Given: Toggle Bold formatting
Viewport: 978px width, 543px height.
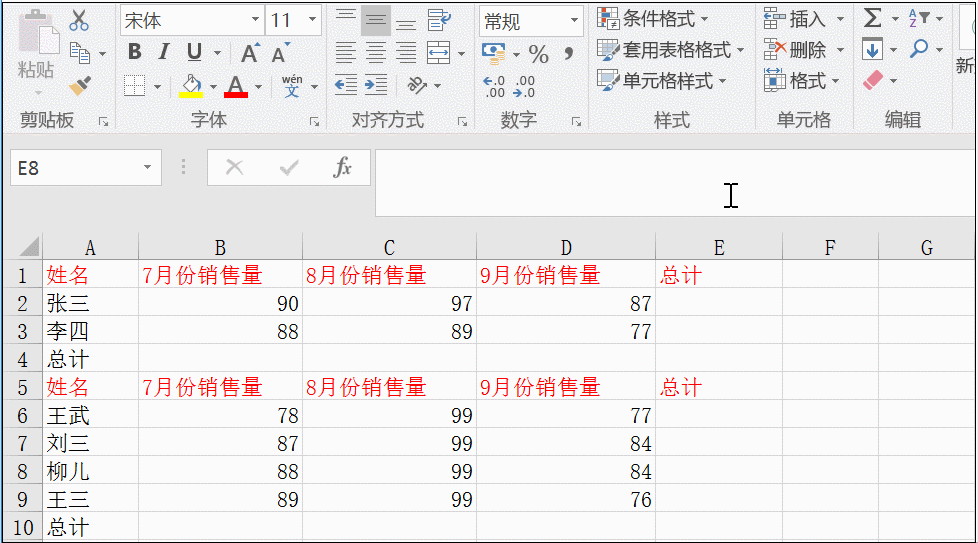Looking at the screenshot, I should tap(134, 52).
